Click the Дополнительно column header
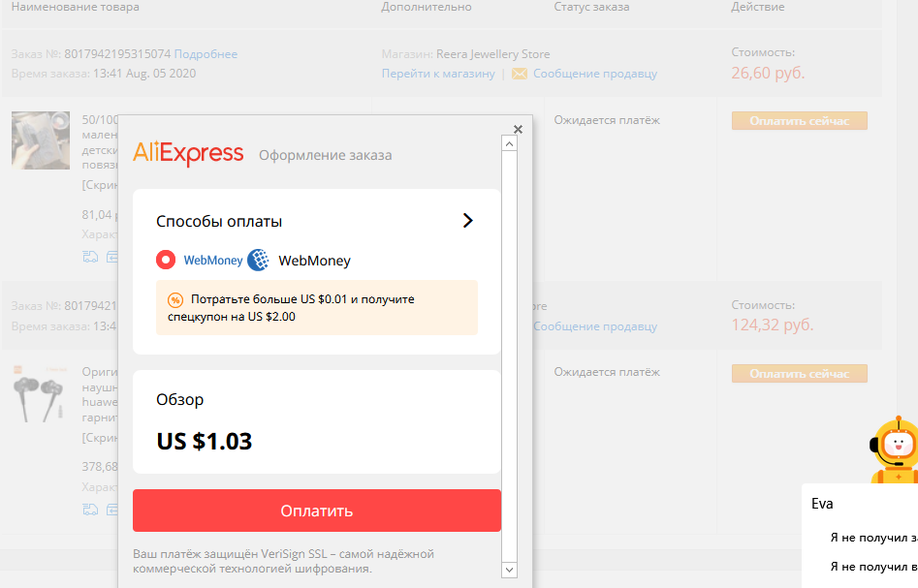 (x=427, y=7)
